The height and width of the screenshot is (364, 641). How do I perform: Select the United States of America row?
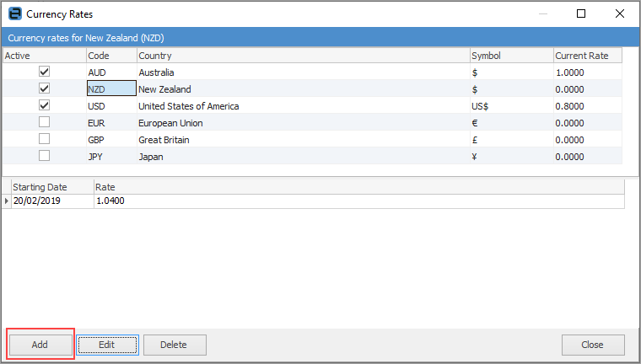click(x=303, y=106)
